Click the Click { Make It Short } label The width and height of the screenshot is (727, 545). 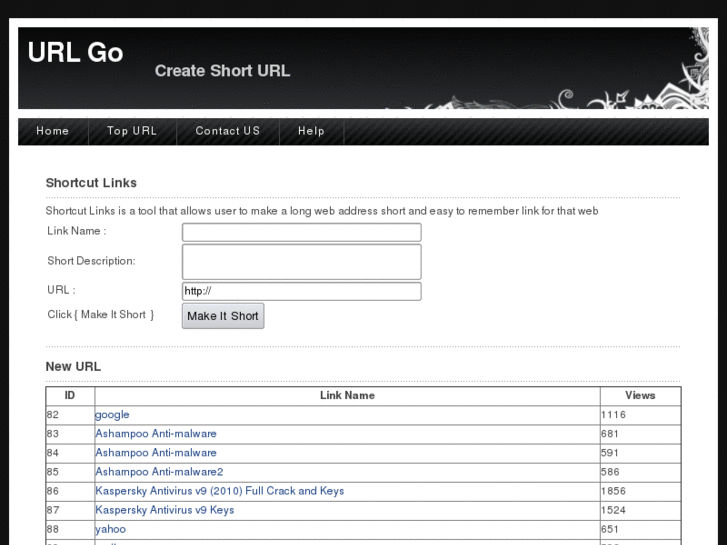coord(101,314)
